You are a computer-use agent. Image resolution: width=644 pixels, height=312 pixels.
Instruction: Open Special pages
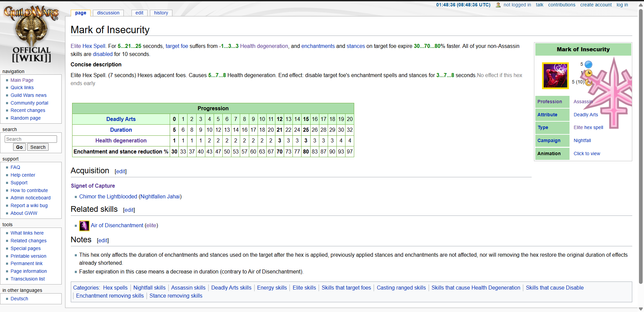click(25, 248)
